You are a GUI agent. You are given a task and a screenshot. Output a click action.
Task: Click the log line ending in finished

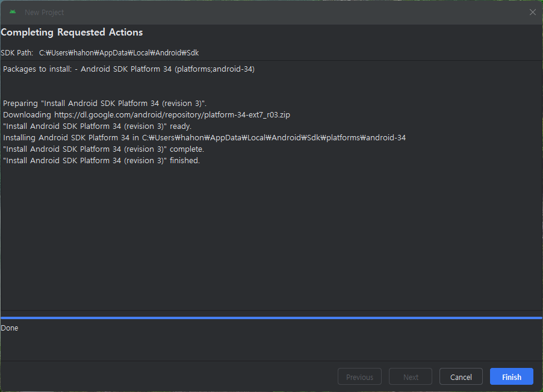[102, 160]
